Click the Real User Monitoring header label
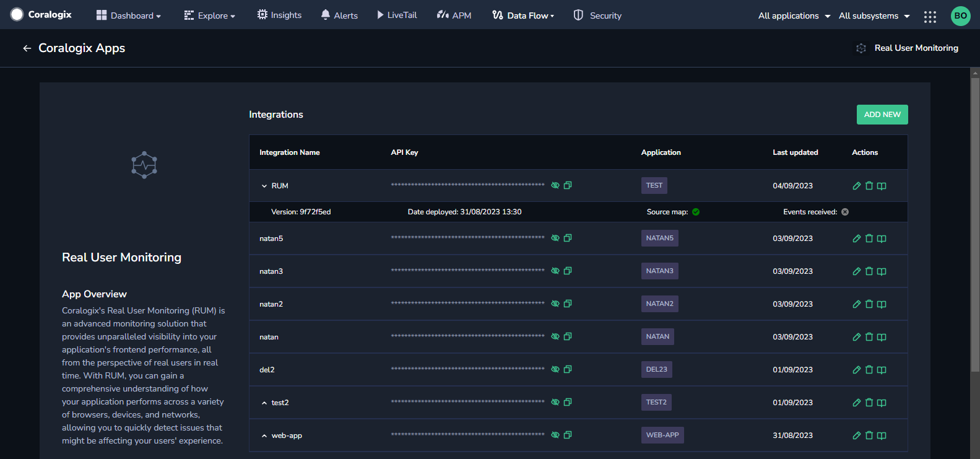Viewport: 980px width, 459px height. [x=916, y=48]
